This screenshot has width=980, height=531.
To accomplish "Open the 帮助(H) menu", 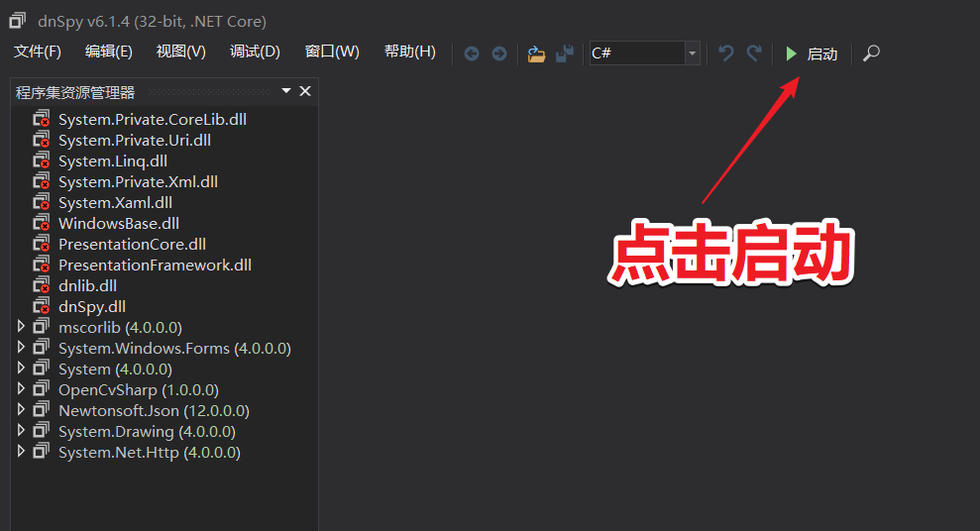I will pyautogui.click(x=410, y=52).
